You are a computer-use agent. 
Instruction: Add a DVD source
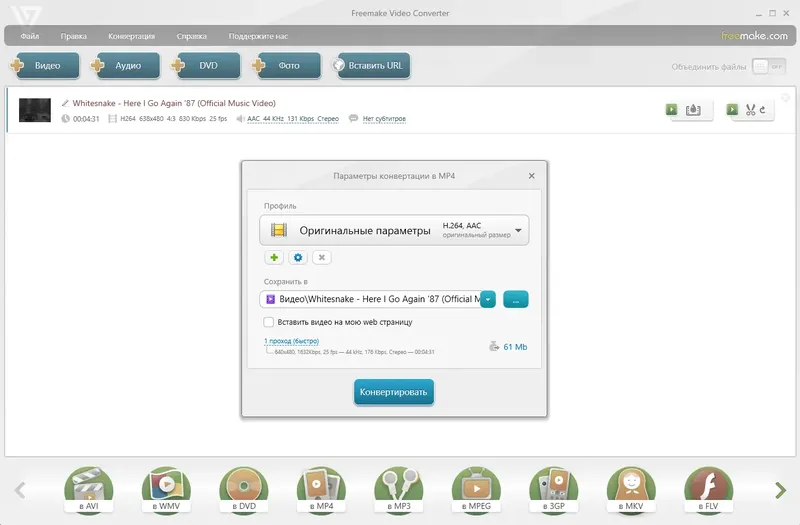tap(206, 65)
